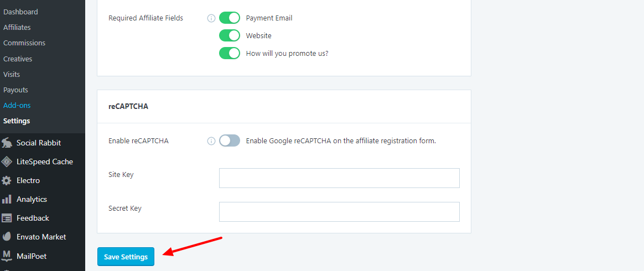644x271 pixels.
Task: Click the Save Settings button
Action: coord(126,257)
